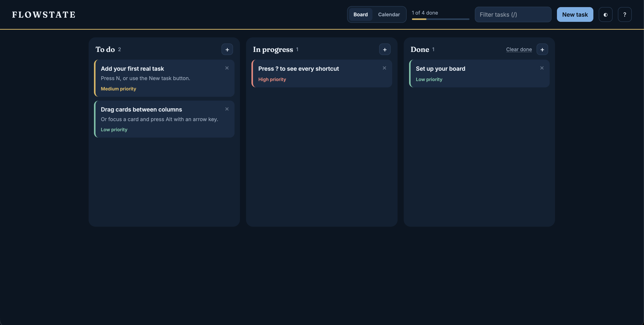Click the Done column heading
The width and height of the screenshot is (644, 325).
pos(420,49)
